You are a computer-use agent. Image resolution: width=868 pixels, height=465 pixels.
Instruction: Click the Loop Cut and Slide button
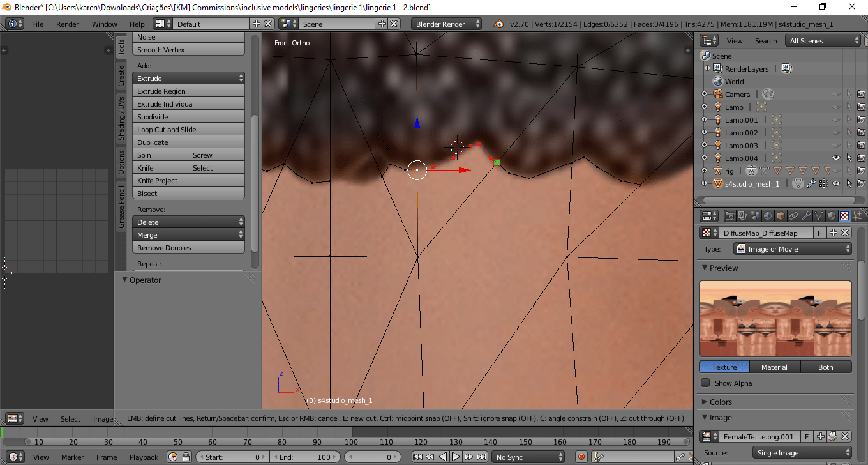click(188, 129)
